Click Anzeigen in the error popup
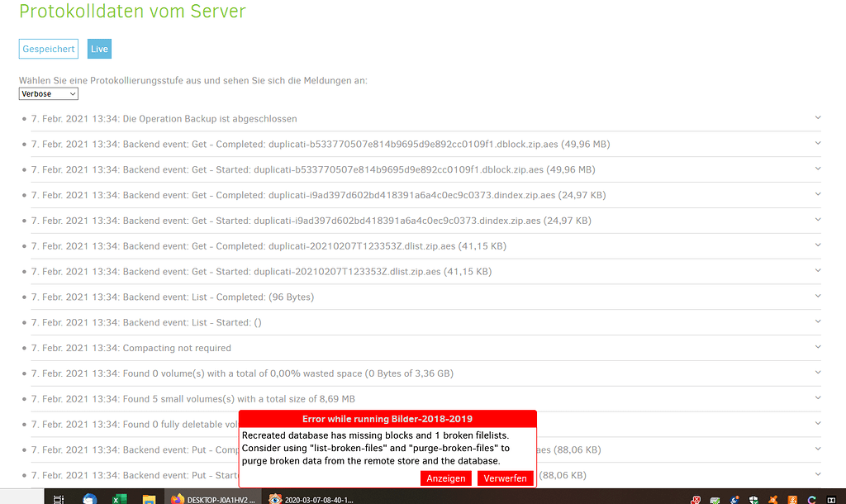The height and width of the screenshot is (504, 846). click(446, 478)
